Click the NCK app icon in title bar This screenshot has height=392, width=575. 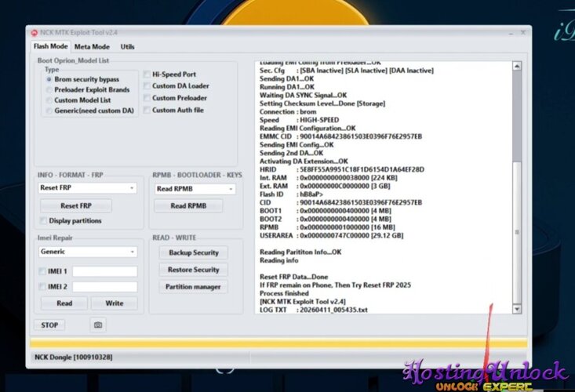(x=34, y=32)
